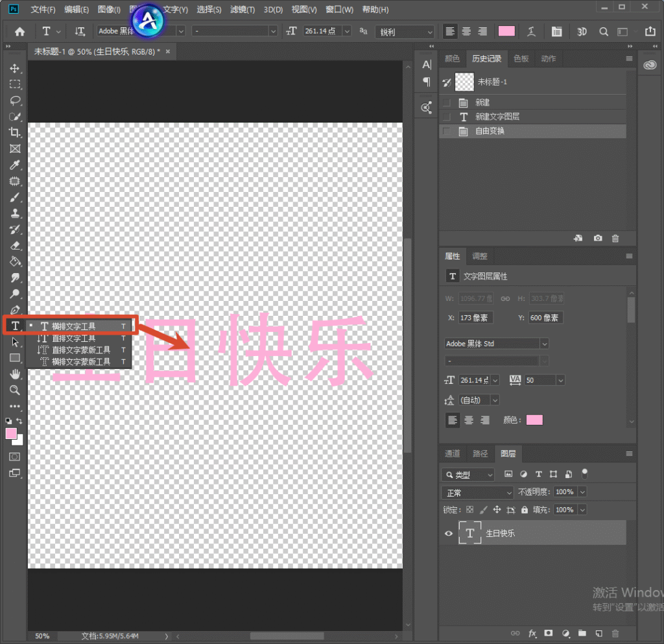
Task: Toggle text orientation icon in options bar
Action: [x=80, y=31]
